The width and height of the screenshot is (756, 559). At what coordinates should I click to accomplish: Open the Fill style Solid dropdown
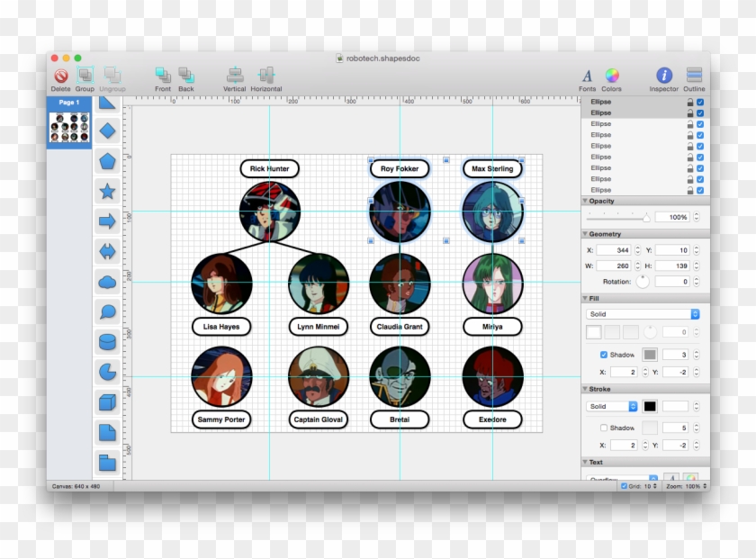coord(643,314)
